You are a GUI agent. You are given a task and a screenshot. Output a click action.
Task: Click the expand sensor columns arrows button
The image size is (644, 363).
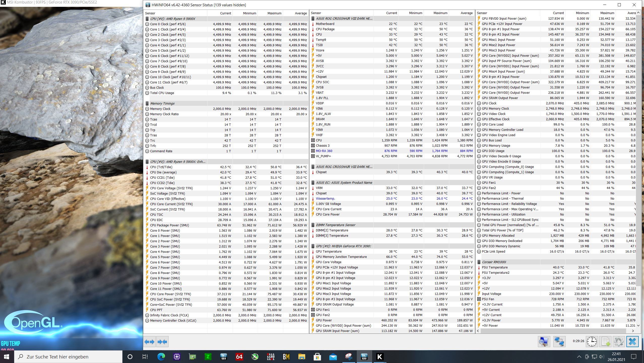coord(149,342)
